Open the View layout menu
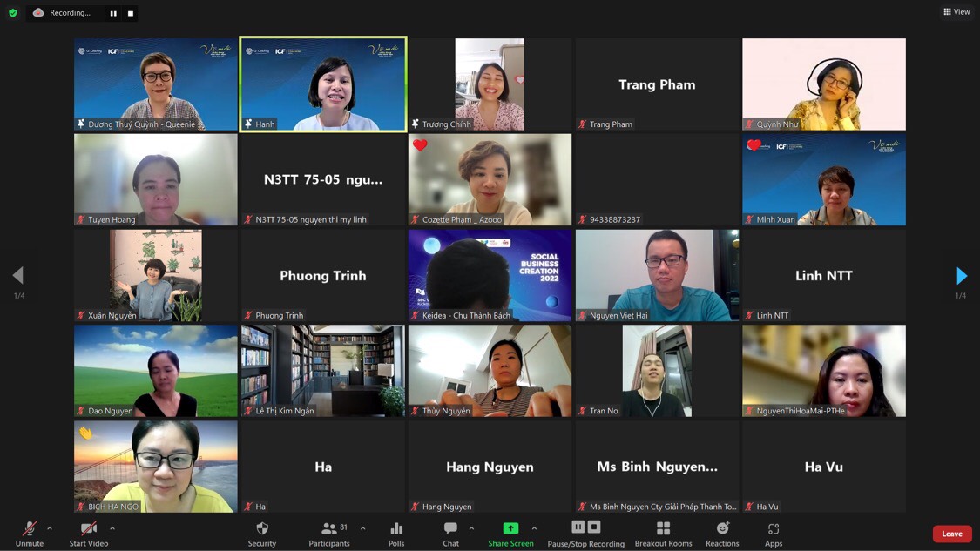 [956, 12]
